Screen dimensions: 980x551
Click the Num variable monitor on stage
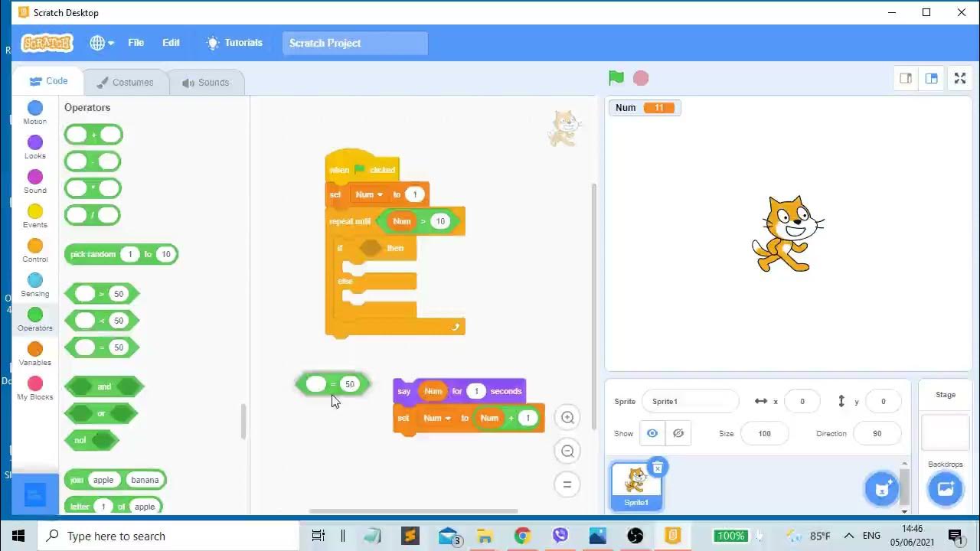[x=645, y=107]
